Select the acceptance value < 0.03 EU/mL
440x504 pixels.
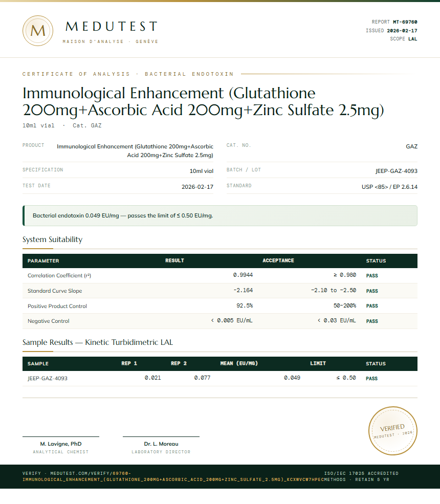pos(337,320)
